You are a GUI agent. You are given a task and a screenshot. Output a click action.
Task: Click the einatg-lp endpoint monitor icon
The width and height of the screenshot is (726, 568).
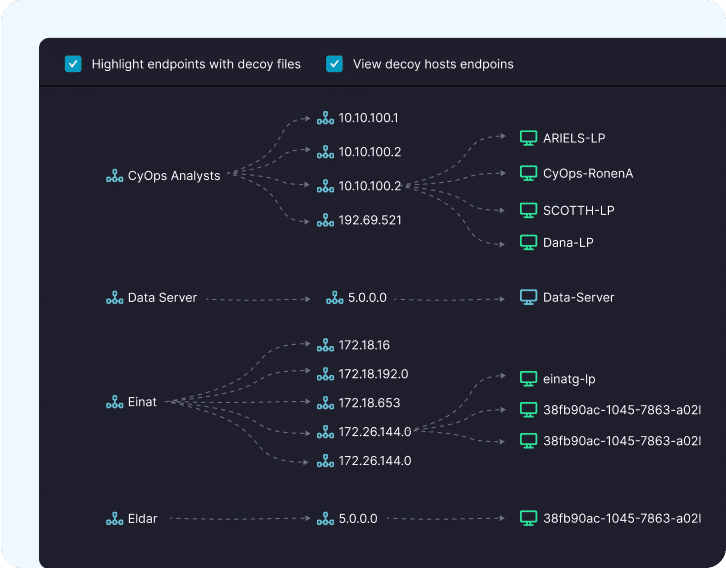[x=529, y=379]
